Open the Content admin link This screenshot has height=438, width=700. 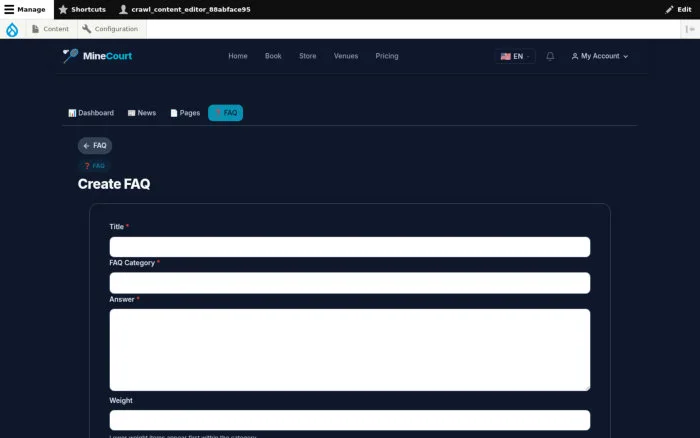[x=50, y=29]
